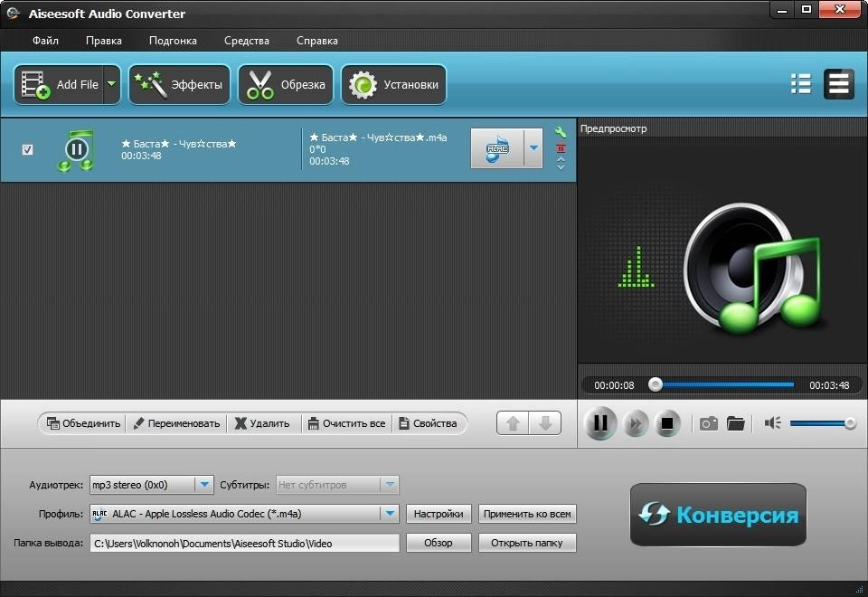Move row down with small chevron
This screenshot has height=597, width=868.
(561, 166)
